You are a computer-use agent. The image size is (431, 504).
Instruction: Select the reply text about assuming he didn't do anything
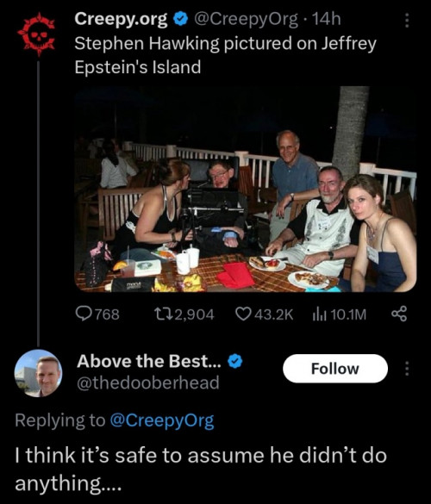[x=201, y=469]
